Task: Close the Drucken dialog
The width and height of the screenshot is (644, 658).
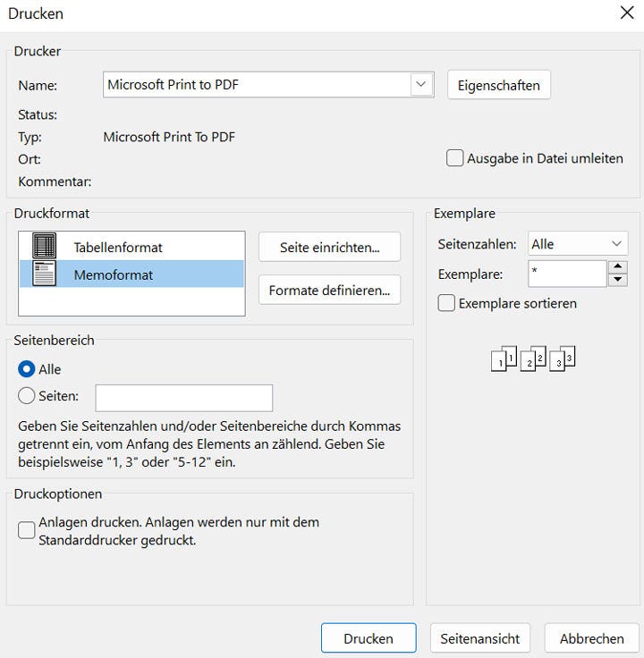Action: (627, 13)
